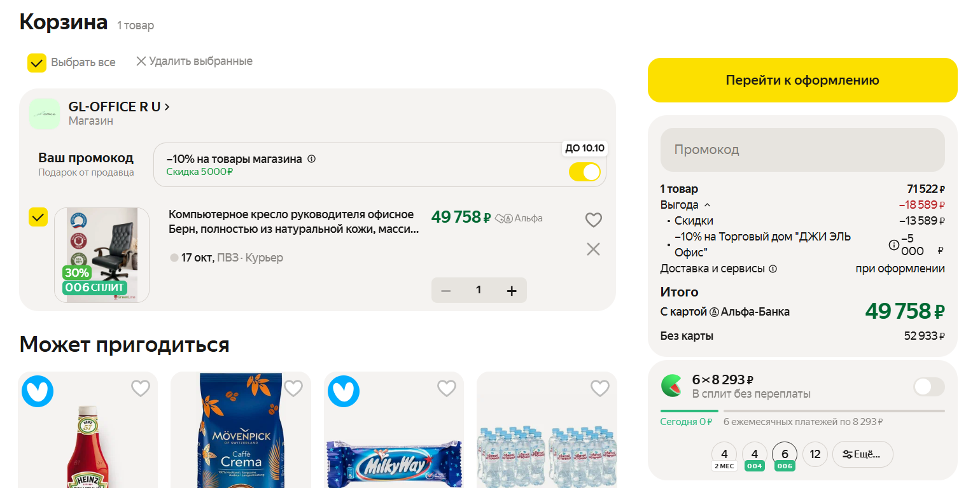Favorite the Heinz ketchup product
980x488 pixels.
pos(140,388)
